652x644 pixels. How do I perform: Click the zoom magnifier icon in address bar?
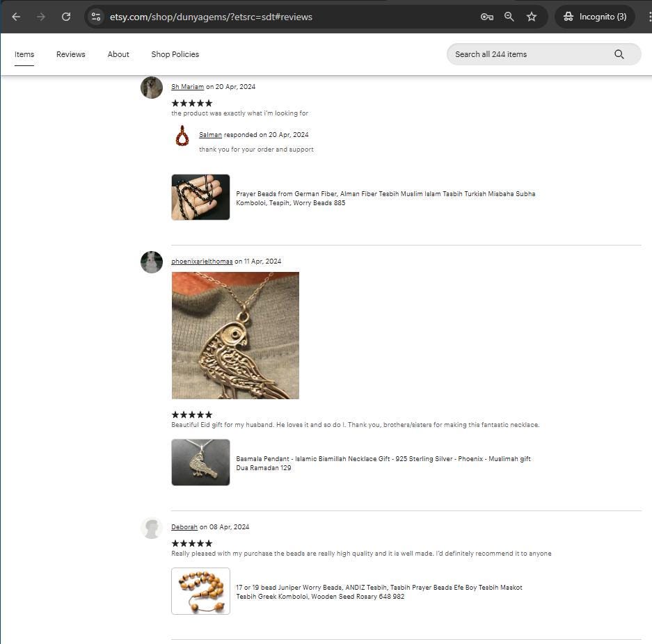(x=509, y=17)
